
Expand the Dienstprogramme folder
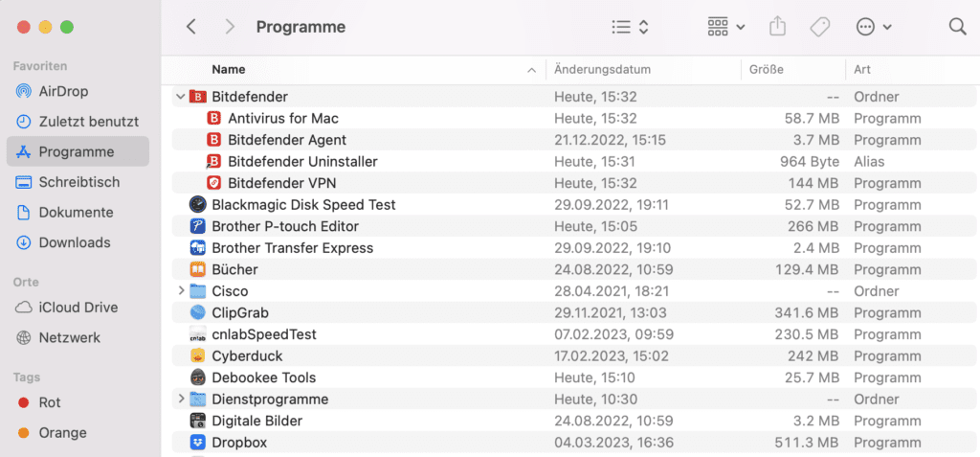(x=181, y=399)
